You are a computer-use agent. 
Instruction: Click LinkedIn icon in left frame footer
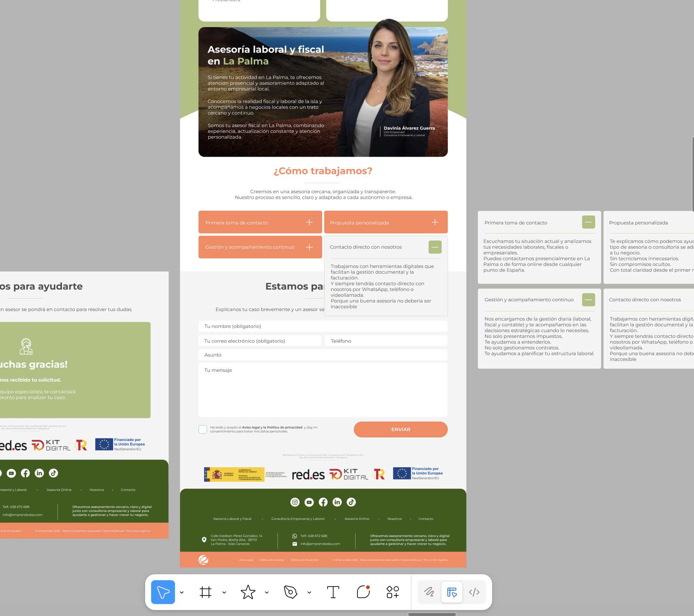[39, 473]
